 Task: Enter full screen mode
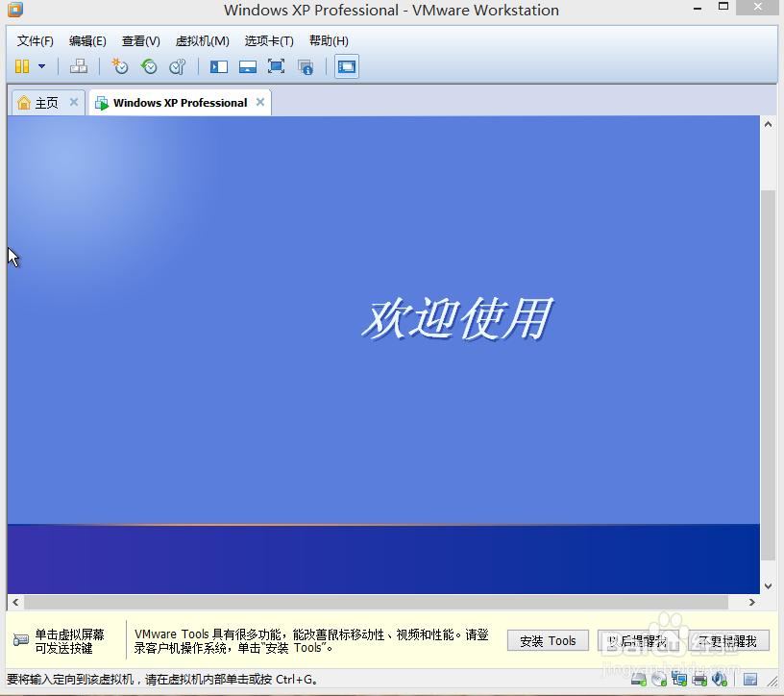(x=276, y=66)
